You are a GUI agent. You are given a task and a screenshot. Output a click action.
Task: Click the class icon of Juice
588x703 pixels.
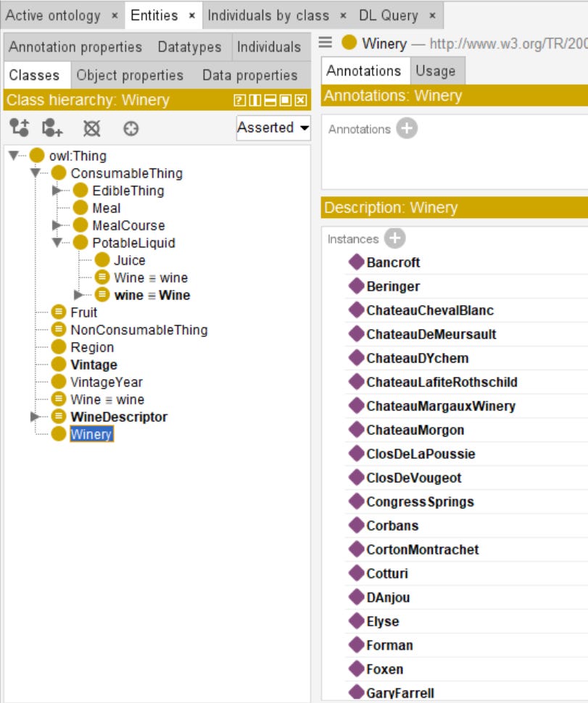(102, 259)
